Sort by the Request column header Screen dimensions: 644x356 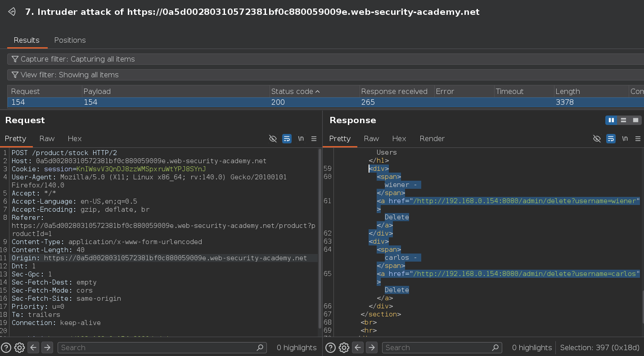pyautogui.click(x=44, y=91)
